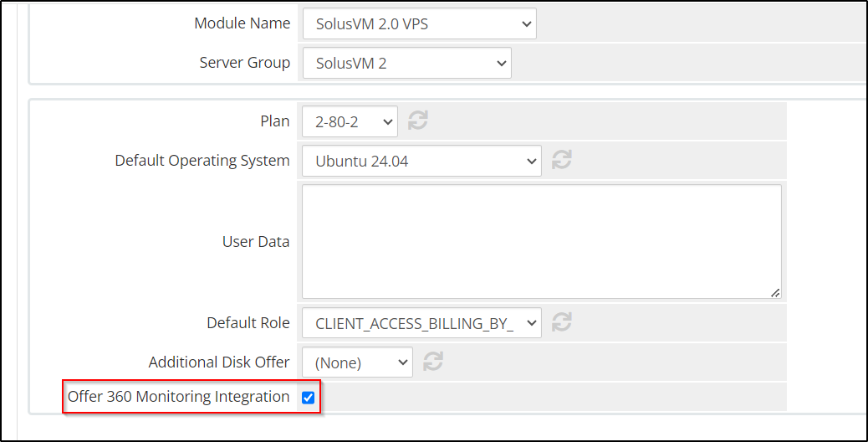The image size is (868, 442).
Task: Click the refresh icon beside Plan dropdown
Action: [418, 121]
